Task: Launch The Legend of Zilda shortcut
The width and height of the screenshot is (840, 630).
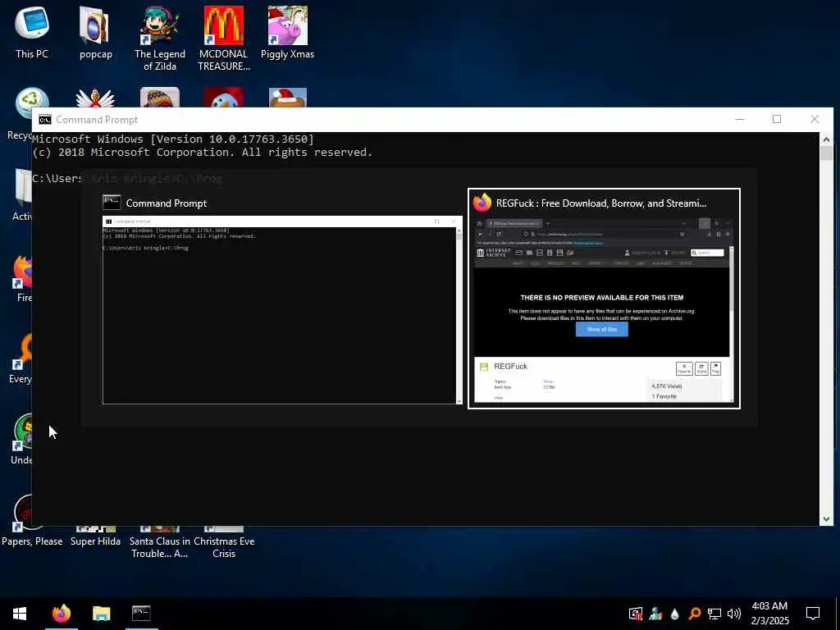Action: click(x=160, y=39)
